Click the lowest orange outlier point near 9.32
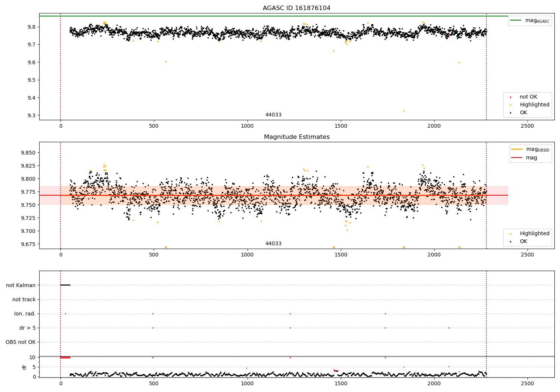The height and width of the screenshot is (392, 560). [x=404, y=111]
